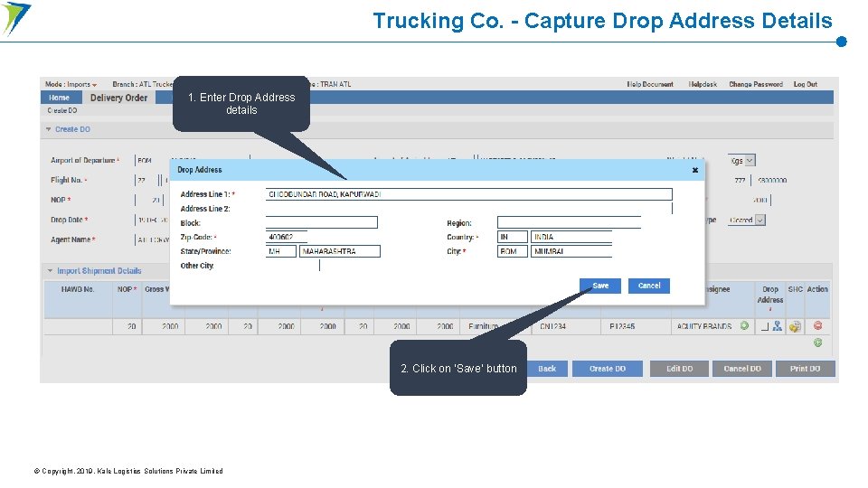Click Log Out link
The height and width of the screenshot is (488, 868).
coord(805,84)
